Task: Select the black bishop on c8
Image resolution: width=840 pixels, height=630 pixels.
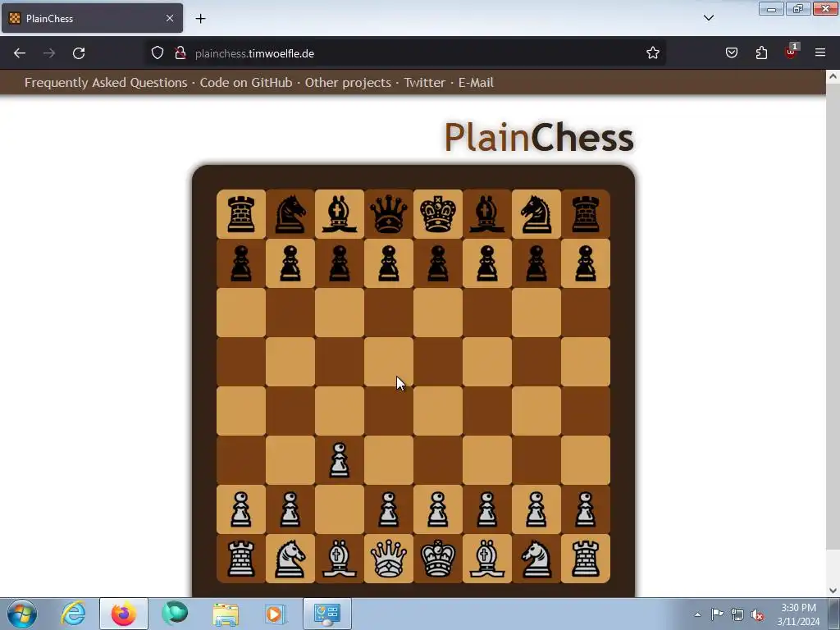Action: click(340, 214)
